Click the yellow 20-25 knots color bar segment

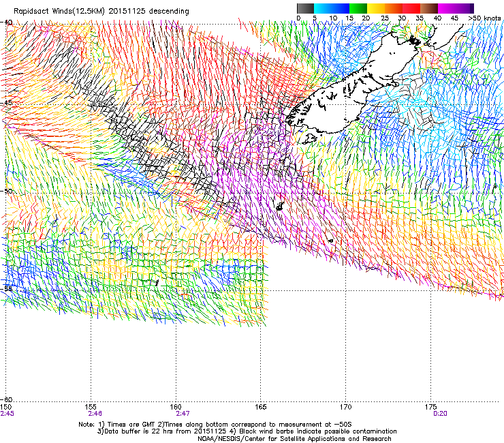coord(376,8)
